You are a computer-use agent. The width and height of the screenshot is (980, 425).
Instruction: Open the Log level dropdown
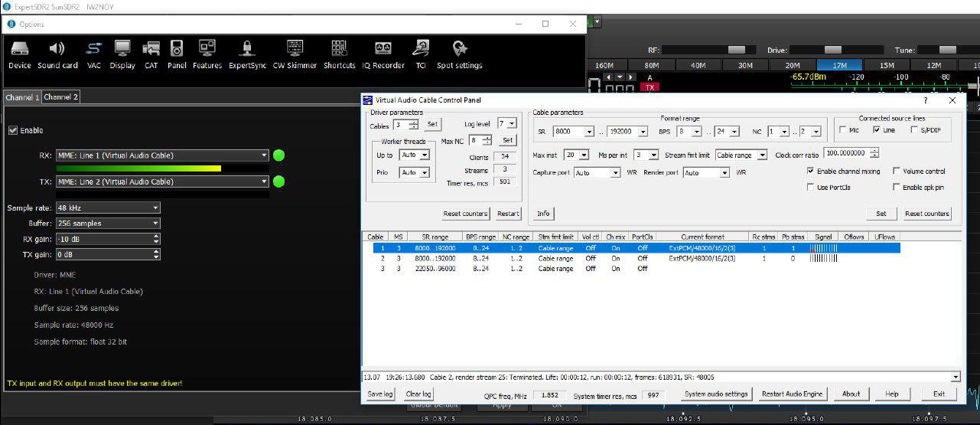[x=506, y=123]
